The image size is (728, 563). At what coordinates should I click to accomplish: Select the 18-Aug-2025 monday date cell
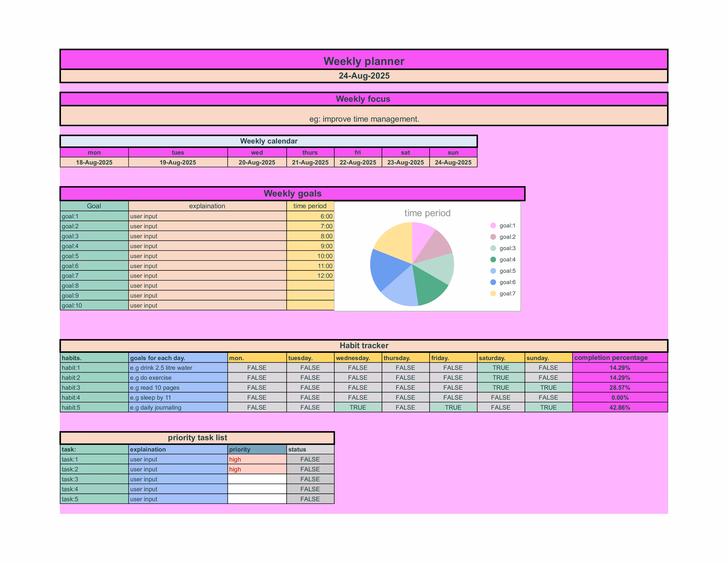[94, 162]
